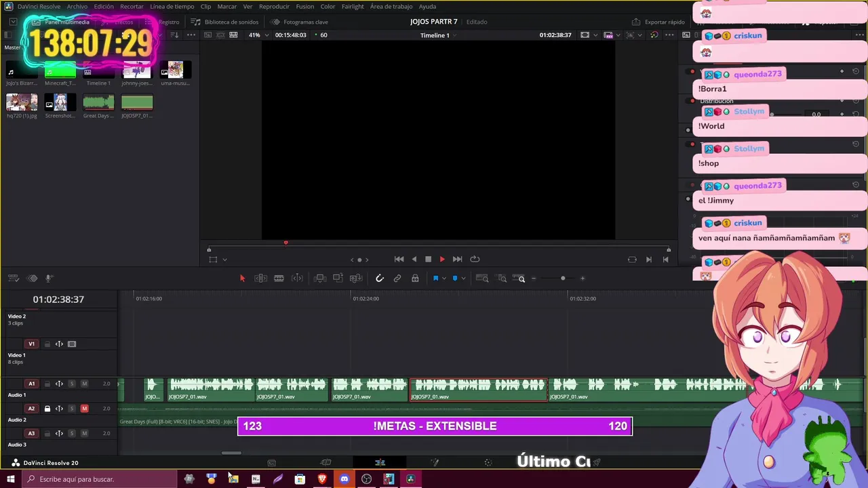Screen dimensions: 868x488
Task: Open Discord from the taskbar
Action: (344, 479)
